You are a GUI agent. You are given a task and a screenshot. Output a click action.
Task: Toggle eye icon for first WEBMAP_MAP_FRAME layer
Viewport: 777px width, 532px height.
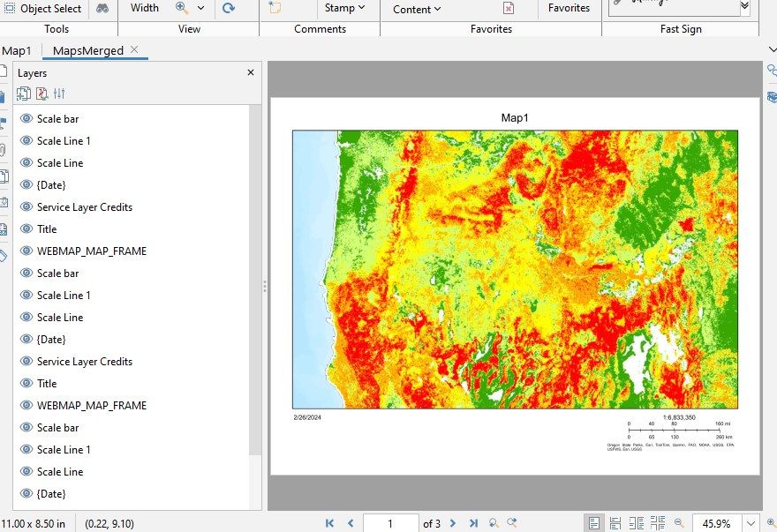tap(26, 251)
